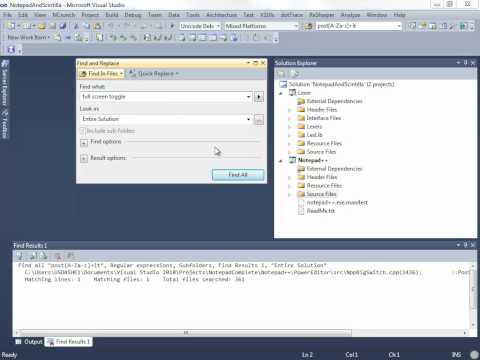Switch to the Output tab
This screenshot has height=360, width=480.
coord(29,342)
